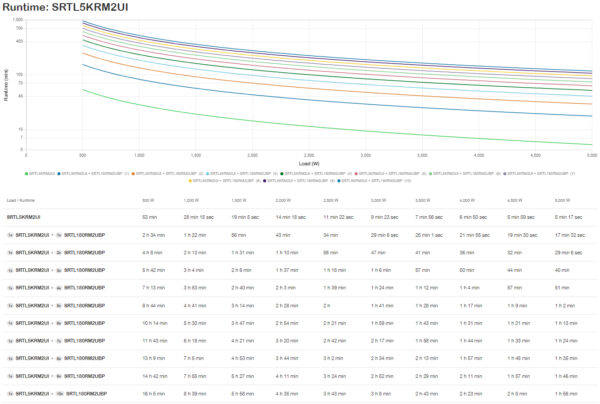Toggle the blue (1) battery pack series in the legend
Viewport: 600px width, 404px height.
pos(93,174)
